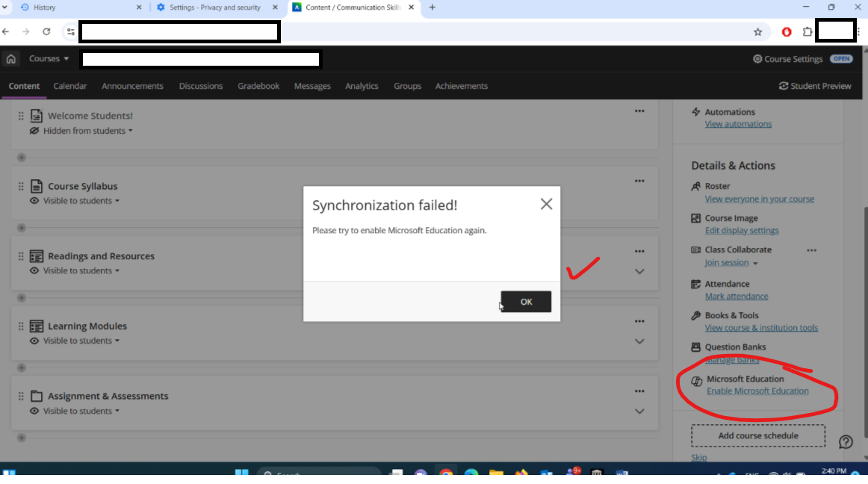The image size is (868, 484).
Task: Click Mark attendance link
Action: 737,297
